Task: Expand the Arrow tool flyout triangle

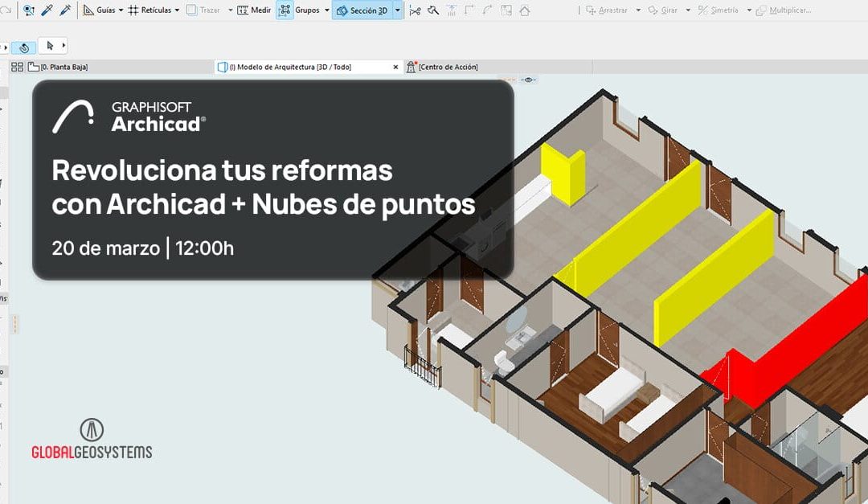Action: click(63, 45)
